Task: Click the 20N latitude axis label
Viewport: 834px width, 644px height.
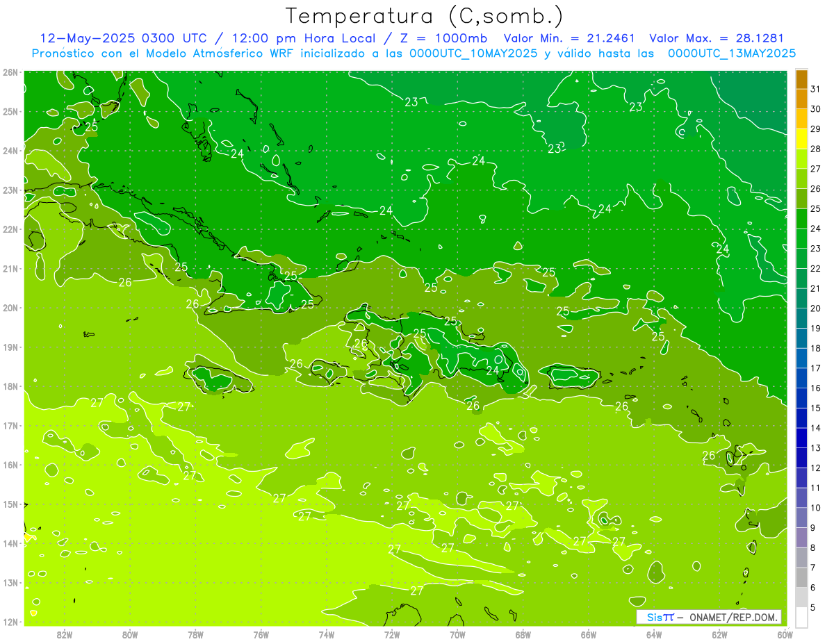Action: (x=10, y=307)
